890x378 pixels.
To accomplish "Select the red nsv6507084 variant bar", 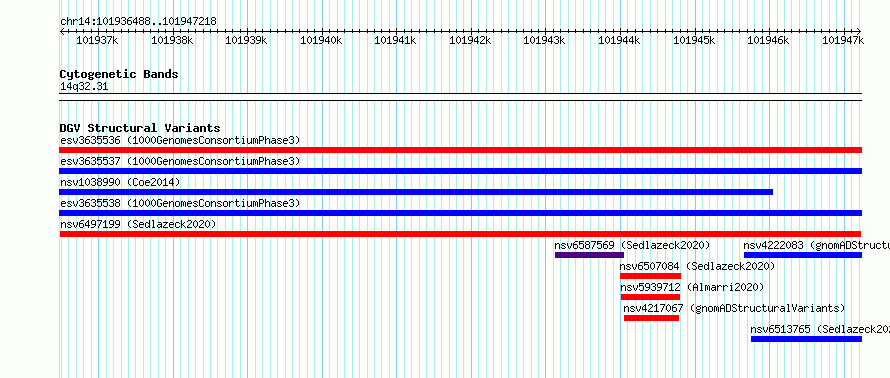I will coord(650,276).
